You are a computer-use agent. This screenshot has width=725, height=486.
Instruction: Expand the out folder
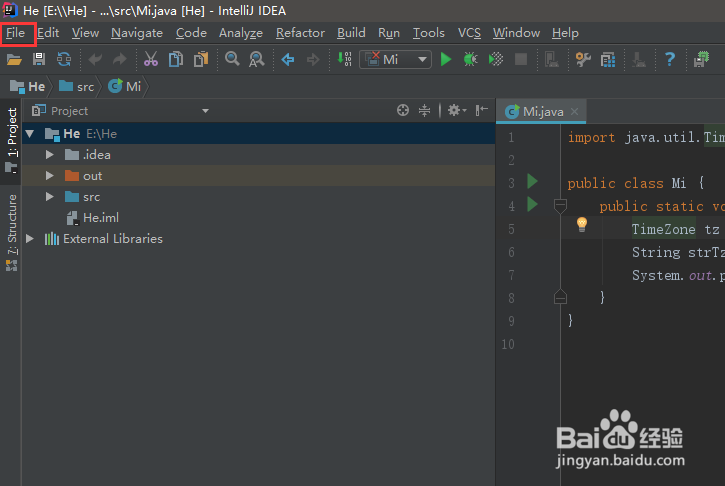pyautogui.click(x=49, y=176)
